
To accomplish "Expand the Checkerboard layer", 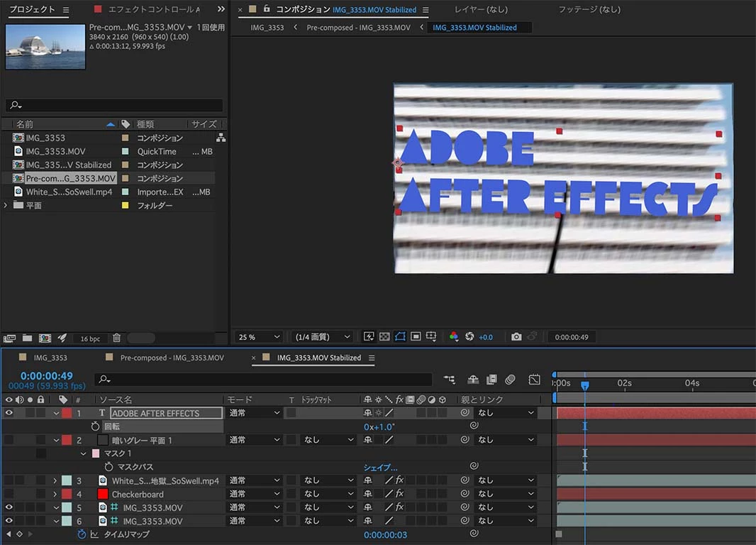I will click(55, 495).
